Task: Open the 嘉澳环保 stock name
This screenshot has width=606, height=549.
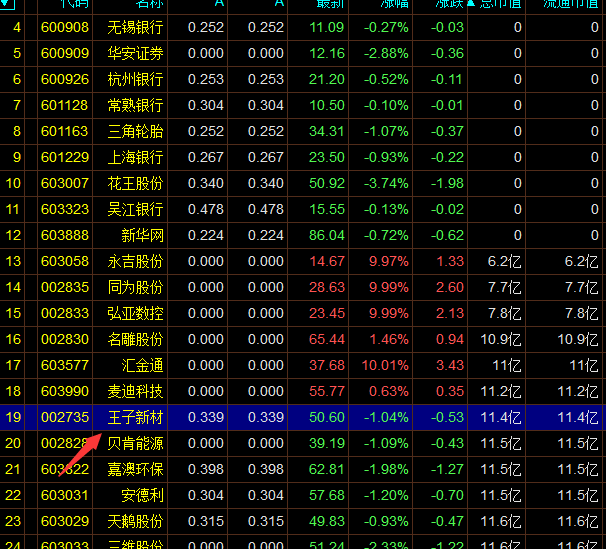Action: point(135,469)
